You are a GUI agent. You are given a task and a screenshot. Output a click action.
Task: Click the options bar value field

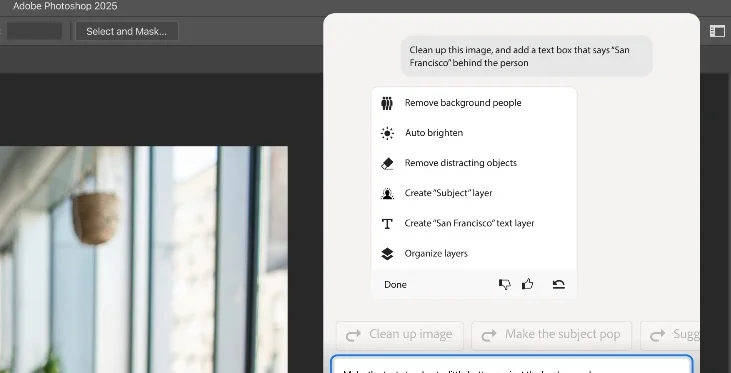pyautogui.click(x=34, y=31)
